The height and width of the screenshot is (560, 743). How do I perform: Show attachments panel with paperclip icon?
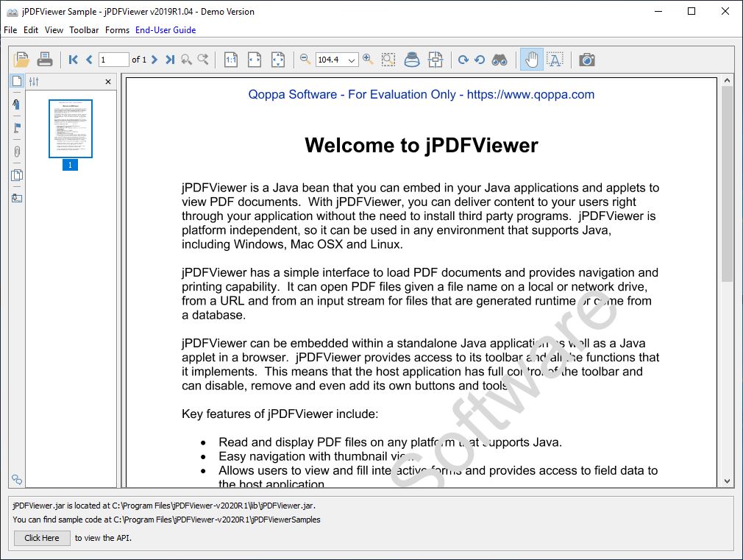[17, 152]
